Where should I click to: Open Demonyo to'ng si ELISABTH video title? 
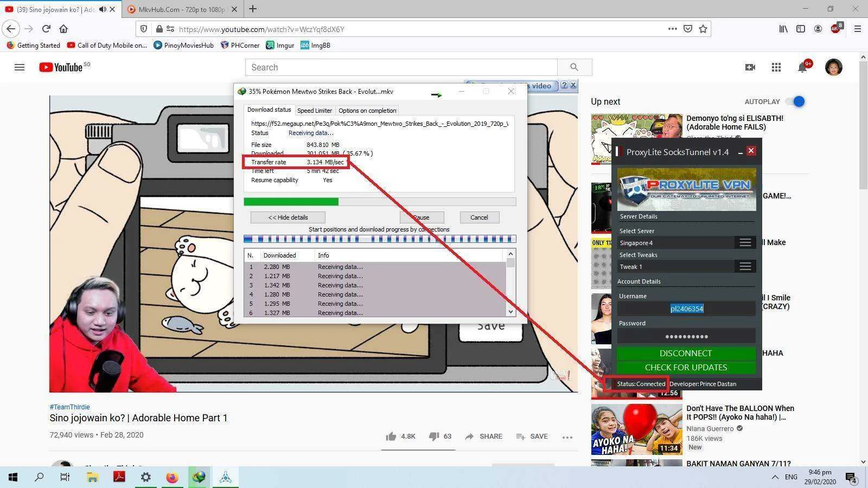coord(735,123)
